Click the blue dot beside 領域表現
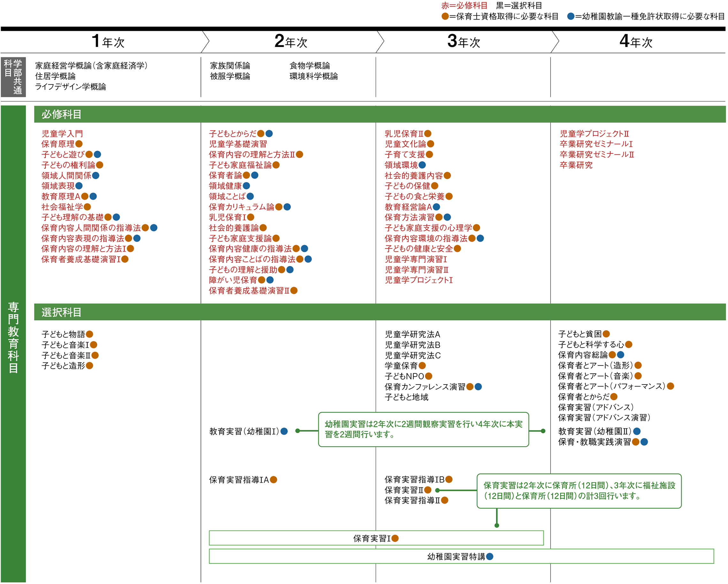The width and height of the screenshot is (728, 584). 79,186
